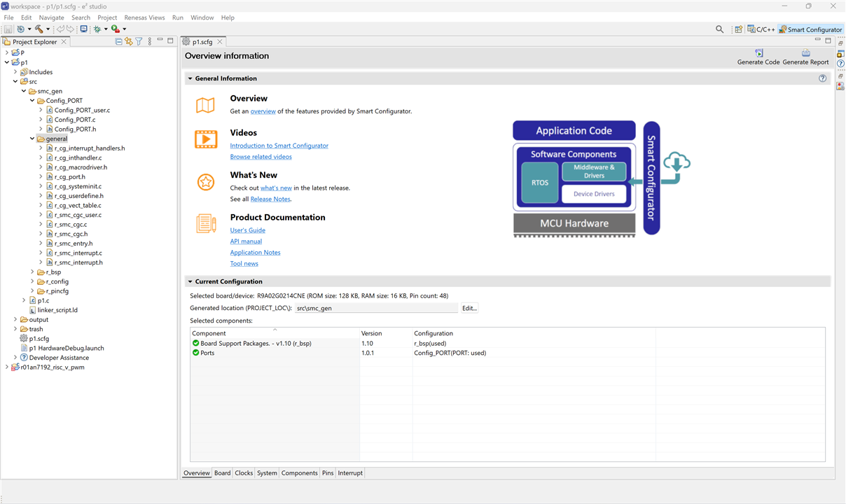Click the Generate Code icon
Viewport: 846px width, 504px height.
(758, 53)
